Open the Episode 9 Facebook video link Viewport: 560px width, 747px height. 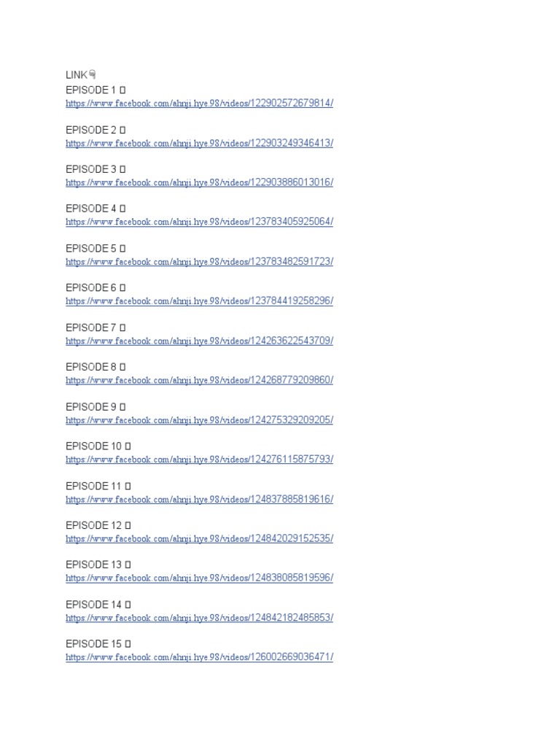[200, 419]
